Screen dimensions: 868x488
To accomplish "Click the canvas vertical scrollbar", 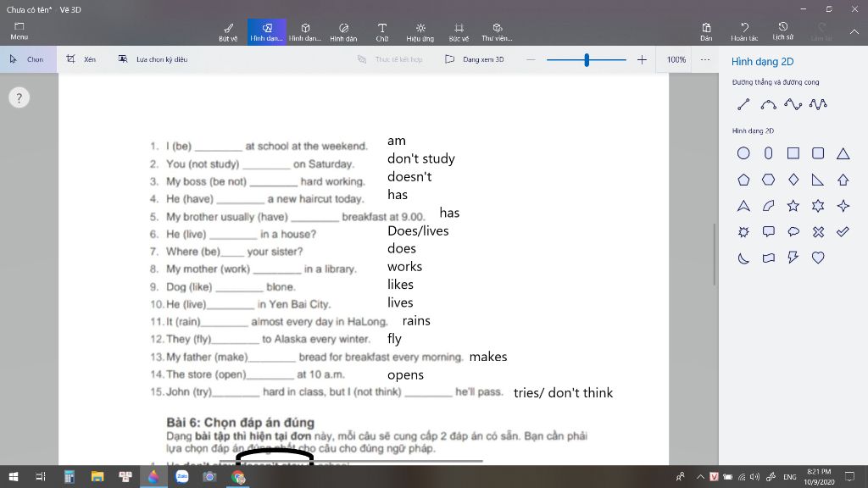I will click(x=714, y=254).
